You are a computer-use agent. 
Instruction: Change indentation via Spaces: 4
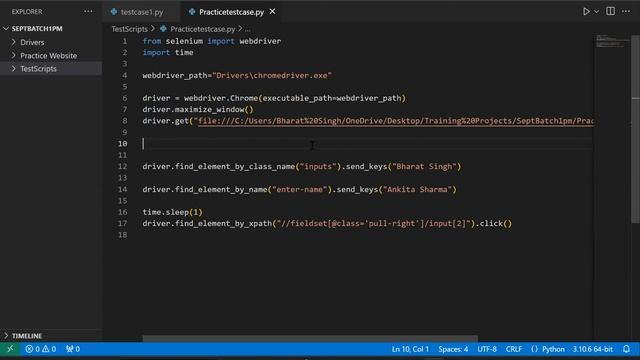[x=453, y=349]
